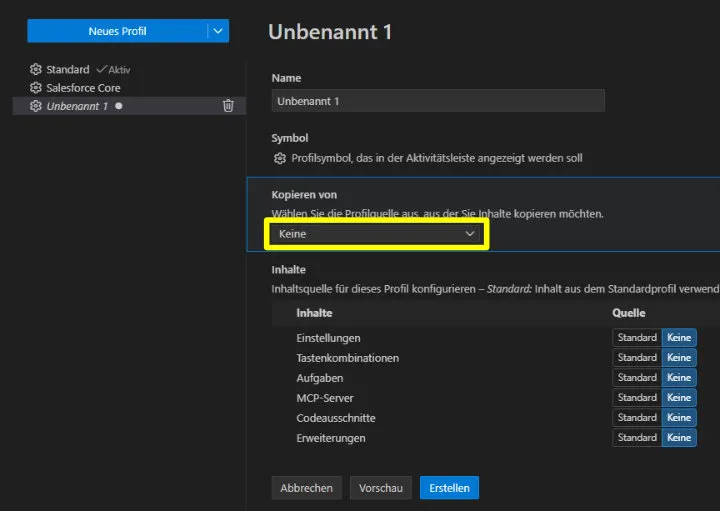Click the gear icon beside Standard profile
This screenshot has width=720, height=511.
pos(36,70)
